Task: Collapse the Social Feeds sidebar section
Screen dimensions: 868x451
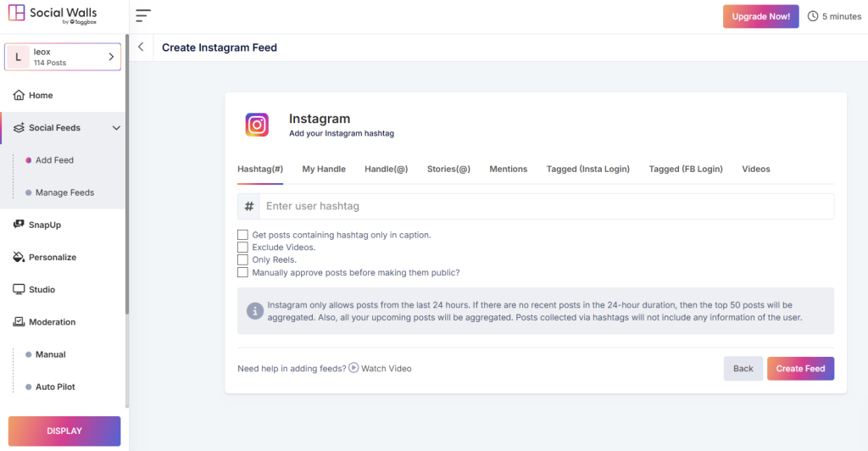Action: 116,128
